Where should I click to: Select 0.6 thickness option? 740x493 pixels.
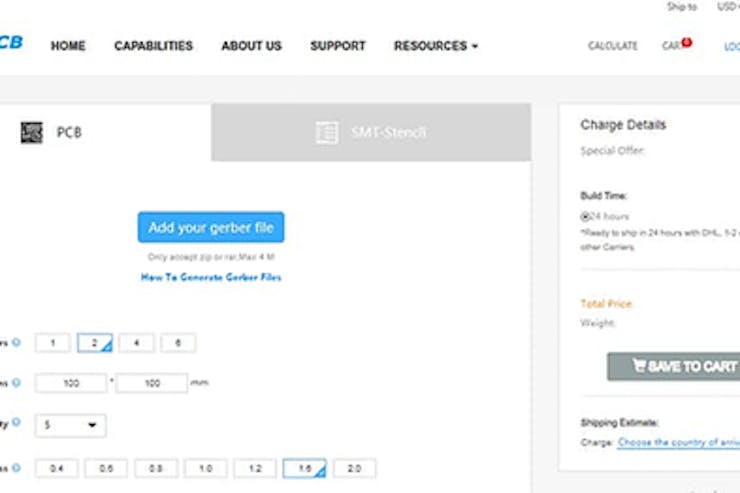(106, 468)
